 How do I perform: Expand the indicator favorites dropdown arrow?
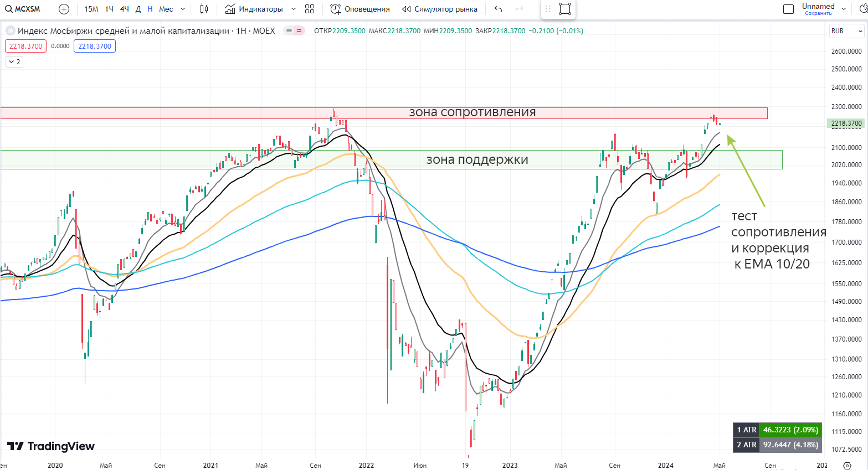(x=294, y=9)
